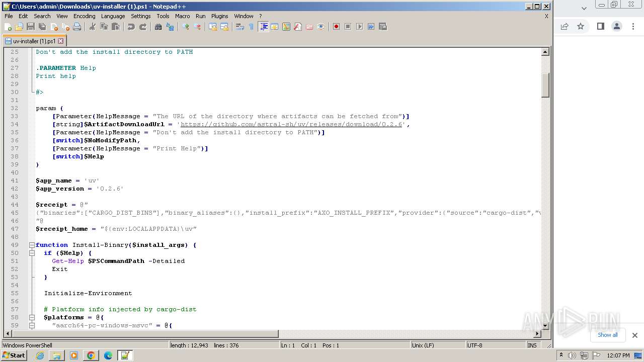This screenshot has width=644, height=362.
Task: Click the Save All toolbar icon
Action: [42, 27]
